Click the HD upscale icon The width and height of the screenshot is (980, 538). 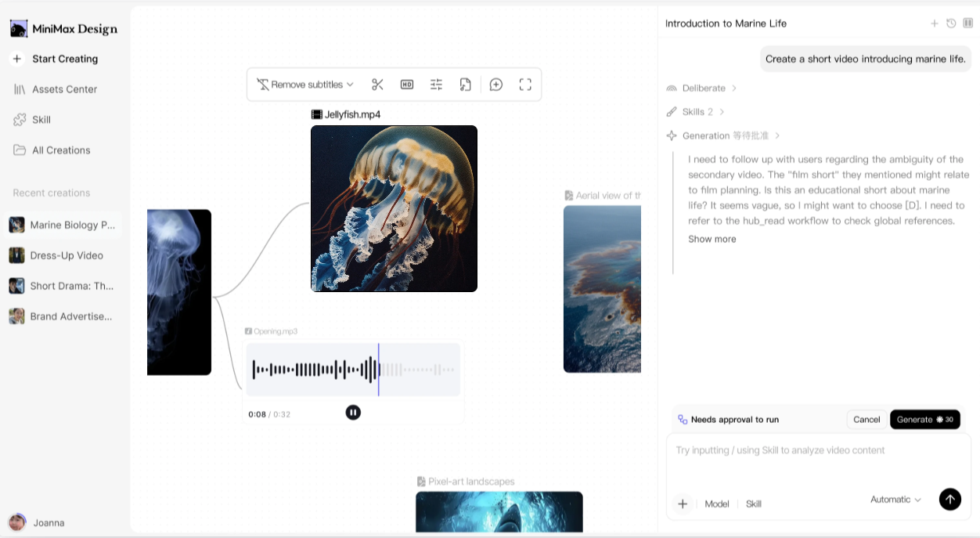click(407, 85)
